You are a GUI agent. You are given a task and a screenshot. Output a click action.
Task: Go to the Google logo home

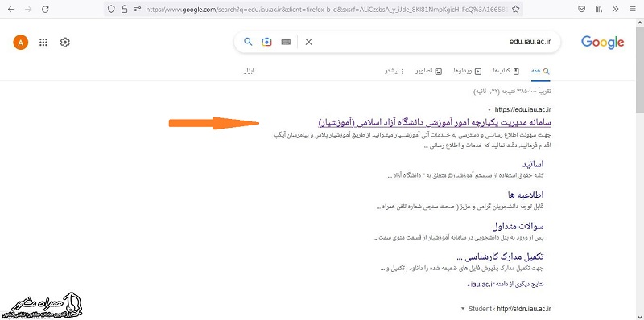(x=602, y=43)
